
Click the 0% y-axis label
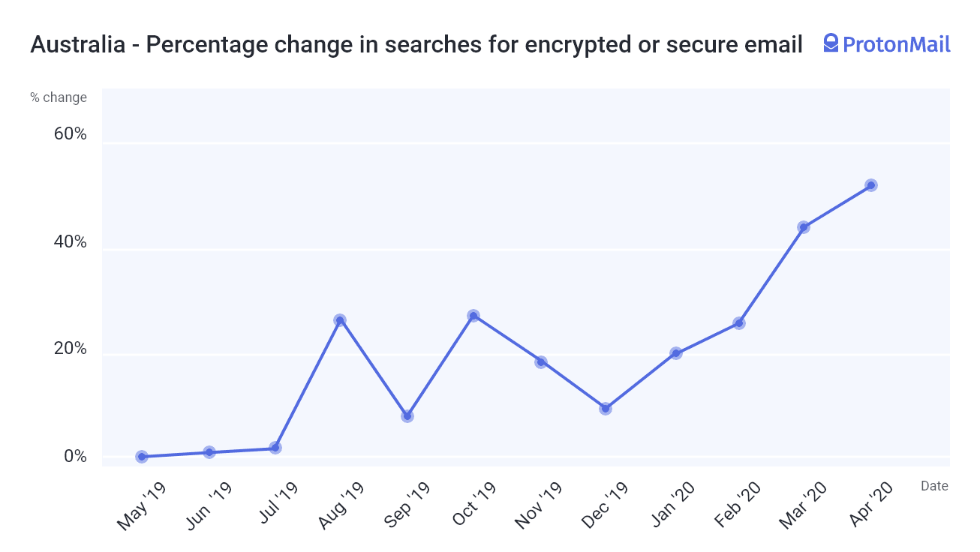tap(75, 457)
